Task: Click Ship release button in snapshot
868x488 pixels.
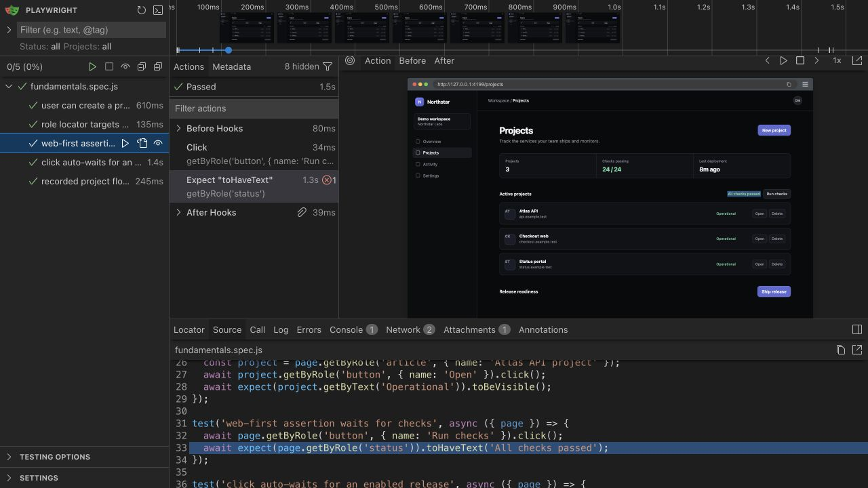Action: point(774,291)
